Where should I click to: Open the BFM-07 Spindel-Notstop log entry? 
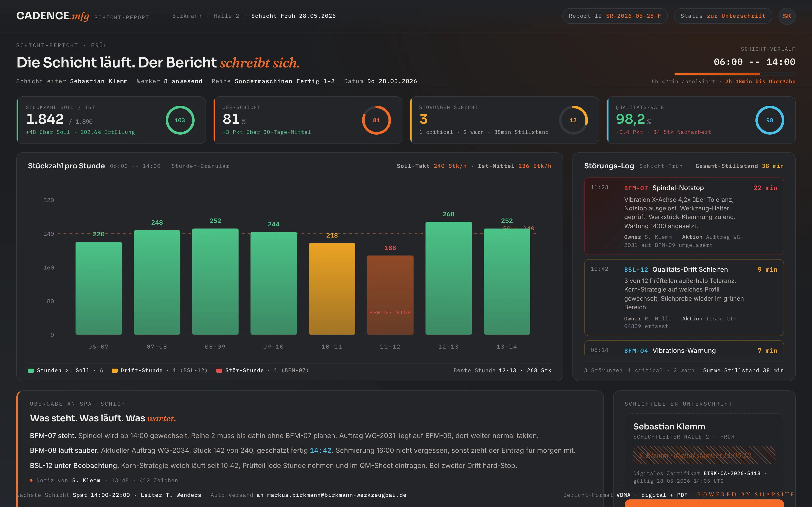684,216
